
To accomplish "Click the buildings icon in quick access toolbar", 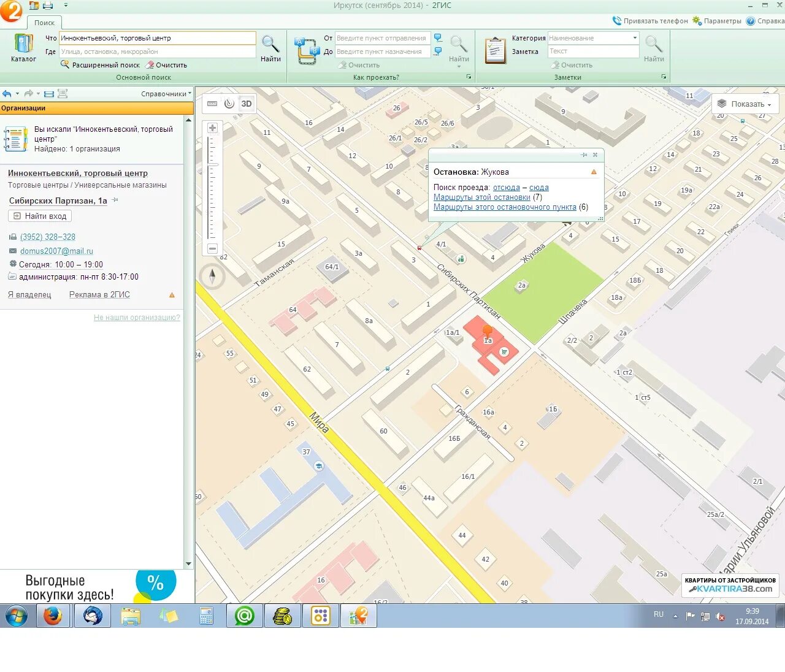I will coord(34,6).
